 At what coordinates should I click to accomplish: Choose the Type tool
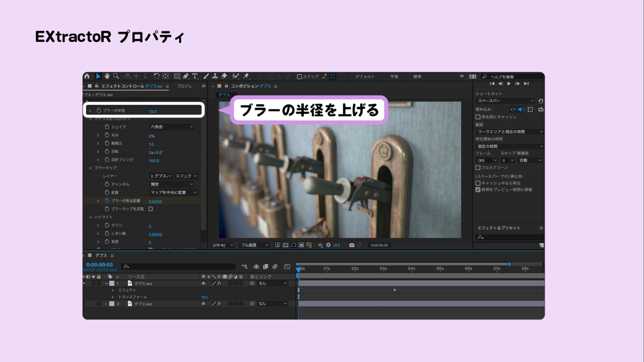195,76
